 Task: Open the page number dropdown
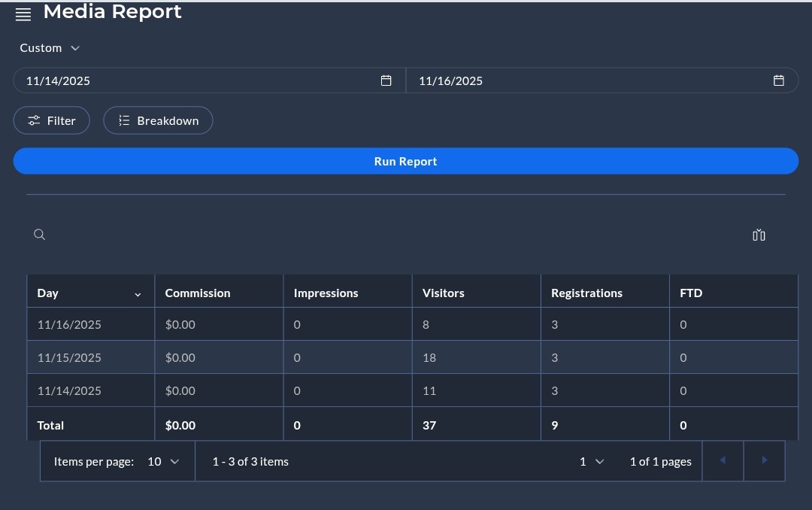[x=590, y=461]
